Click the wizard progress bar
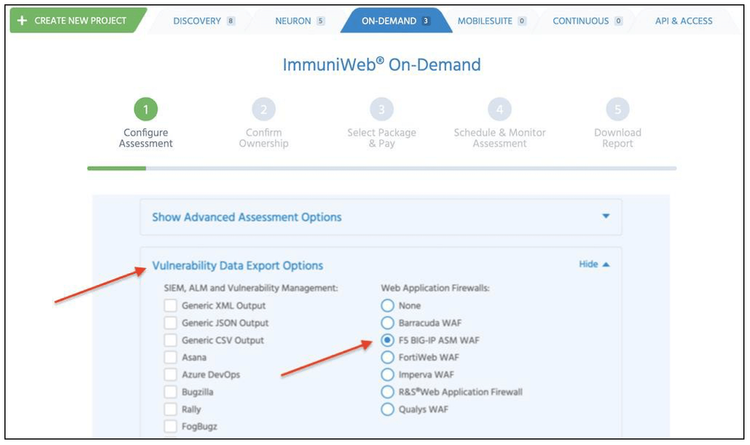Viewport: 750px width, 445px height. [382, 168]
